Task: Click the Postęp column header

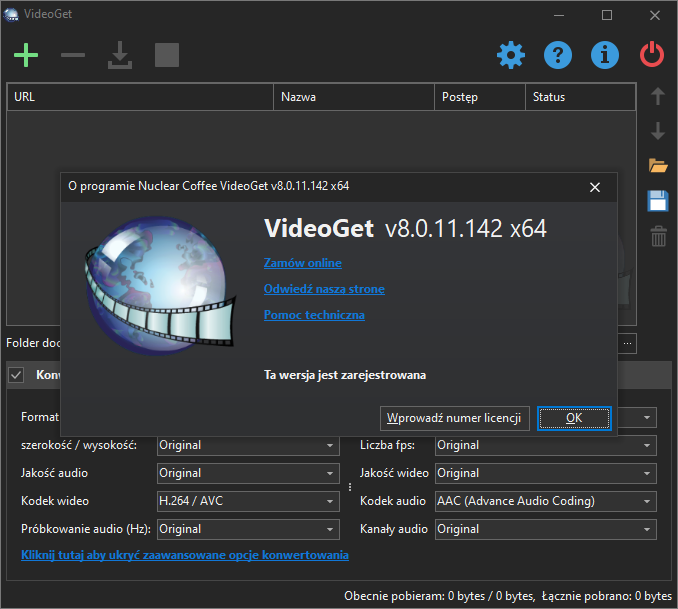Action: [480, 97]
